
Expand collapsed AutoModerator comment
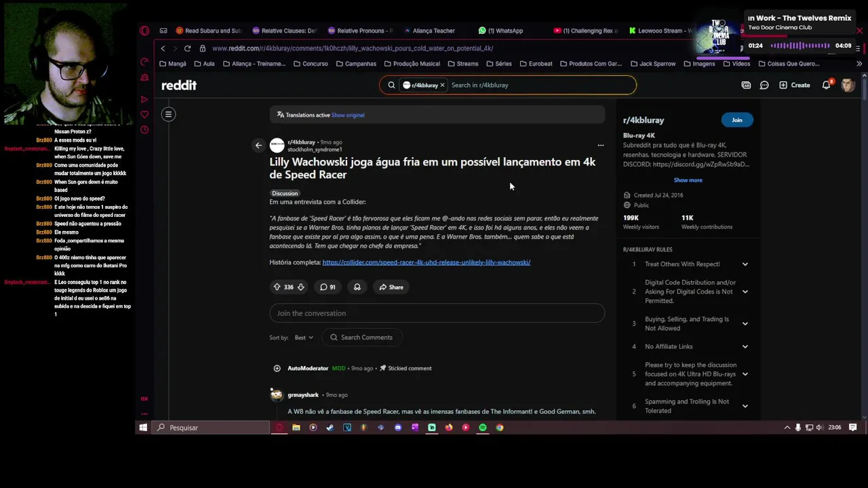tap(277, 369)
